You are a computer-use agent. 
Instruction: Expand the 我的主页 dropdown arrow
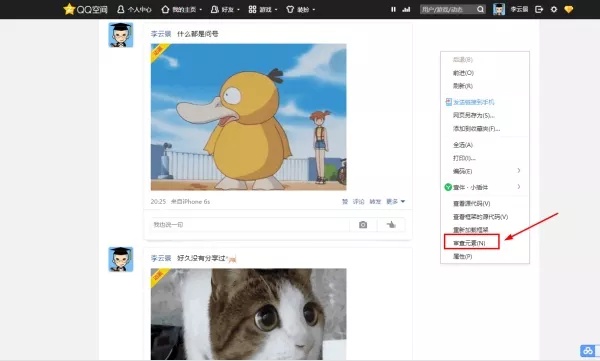click(x=201, y=10)
